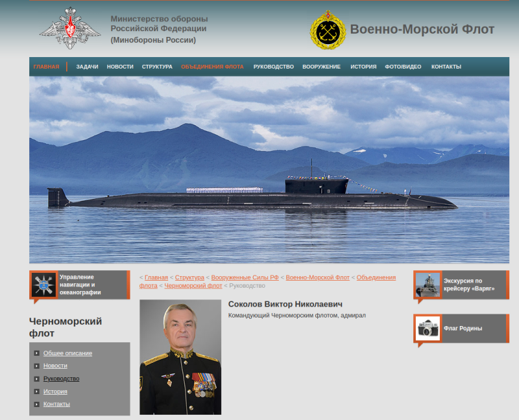Click the Navy anchor emblem logo
The height and width of the screenshot is (420, 519).
coord(328,30)
